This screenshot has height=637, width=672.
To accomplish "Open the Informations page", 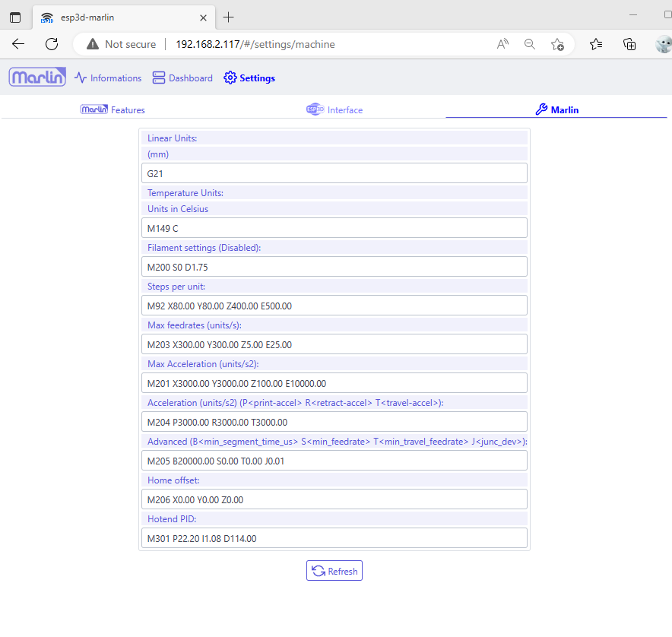I will [x=108, y=78].
